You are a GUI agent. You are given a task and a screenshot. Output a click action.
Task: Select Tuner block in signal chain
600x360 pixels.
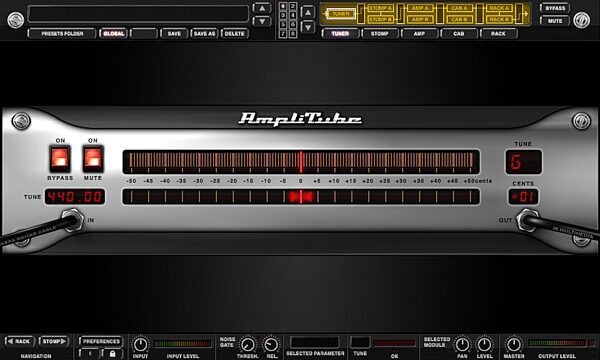click(x=341, y=14)
